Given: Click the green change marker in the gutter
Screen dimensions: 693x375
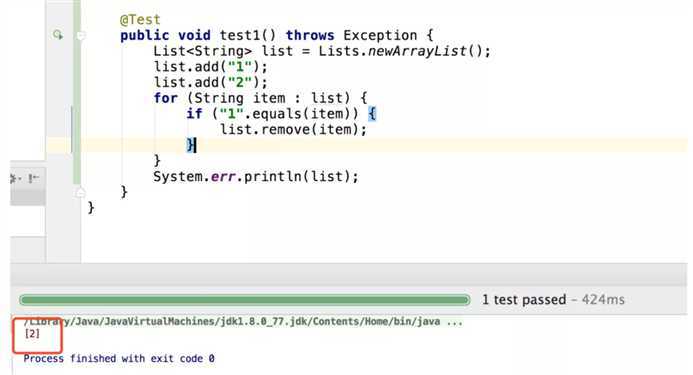Looking at the screenshot, I should pos(77,92).
